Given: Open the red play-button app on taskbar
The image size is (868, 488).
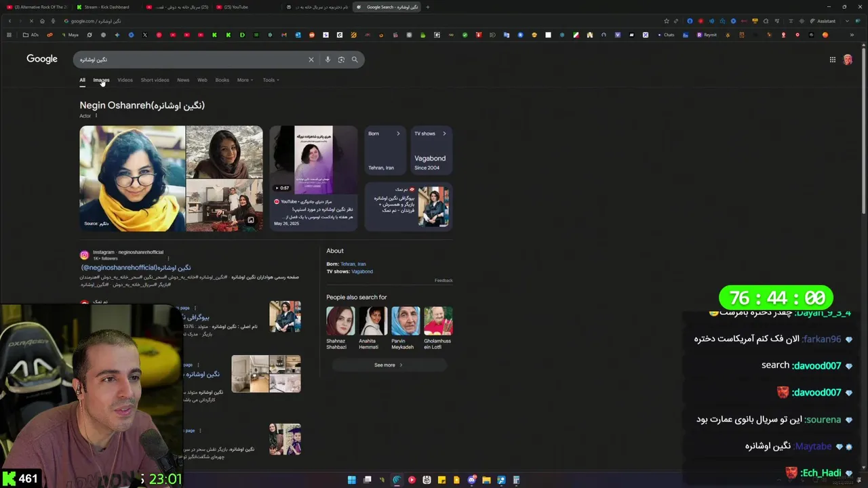Looking at the screenshot, I should (412, 480).
